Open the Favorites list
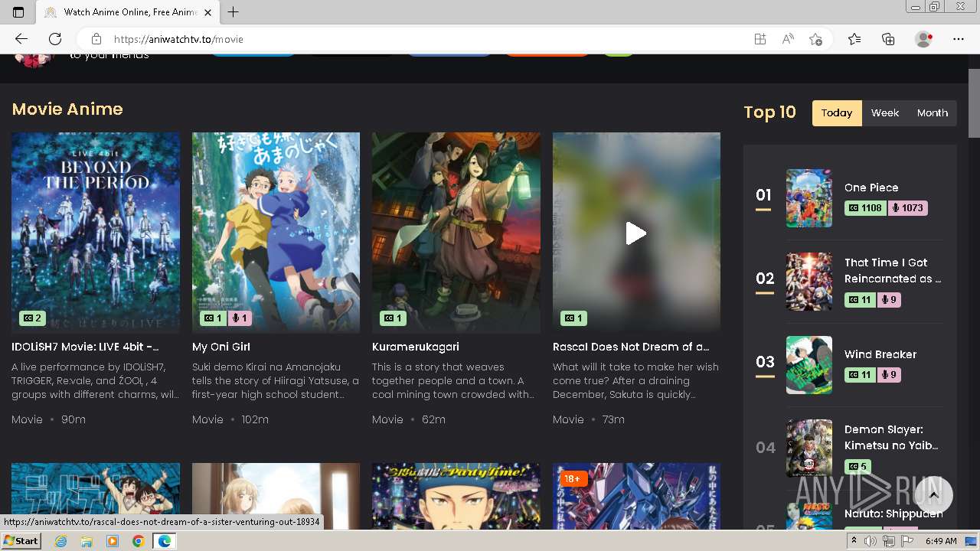The image size is (980, 551). pos(854,39)
